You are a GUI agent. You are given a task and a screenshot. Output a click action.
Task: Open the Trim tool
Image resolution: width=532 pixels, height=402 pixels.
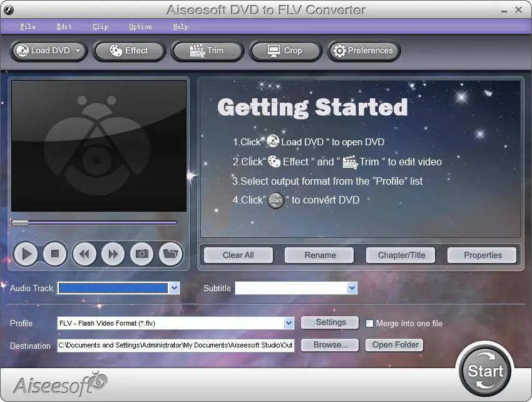coord(207,51)
